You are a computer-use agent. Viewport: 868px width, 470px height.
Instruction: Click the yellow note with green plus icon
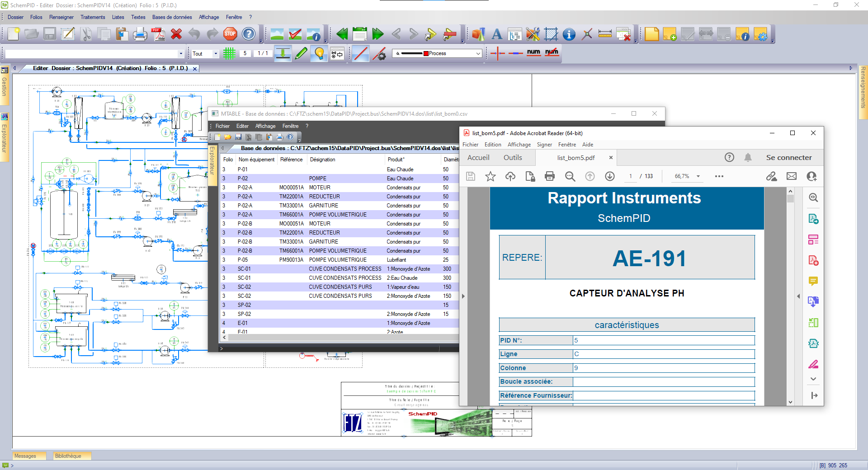[670, 34]
